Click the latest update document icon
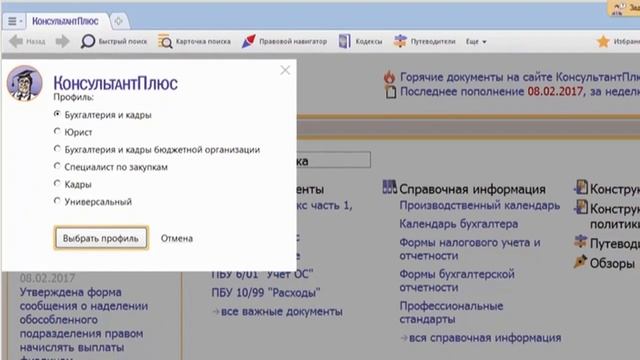The width and height of the screenshot is (640, 360). 391,92
